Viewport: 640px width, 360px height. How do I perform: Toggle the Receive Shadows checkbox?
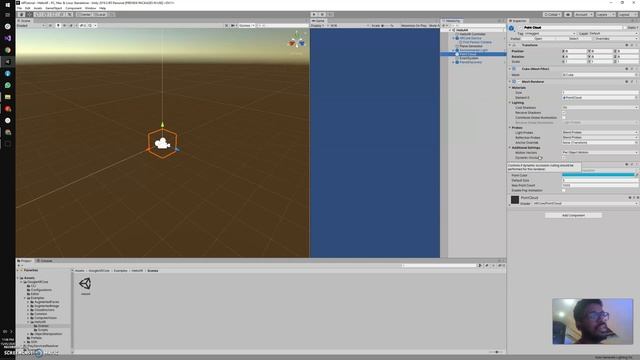coord(564,113)
